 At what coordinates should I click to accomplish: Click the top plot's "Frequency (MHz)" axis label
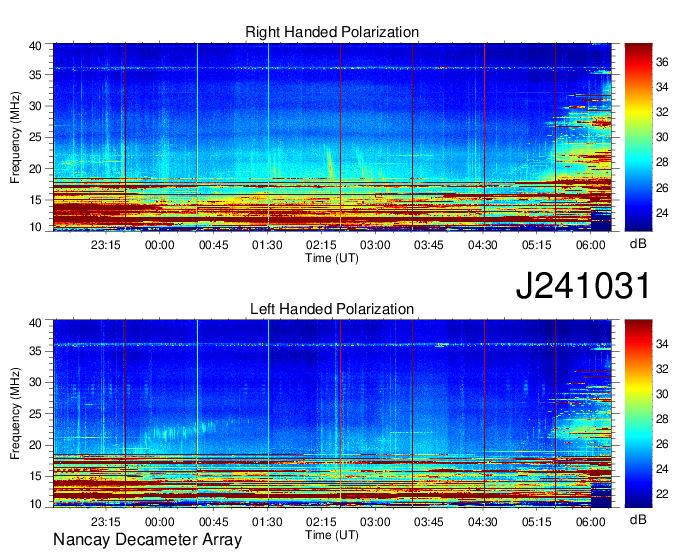tap(15, 137)
